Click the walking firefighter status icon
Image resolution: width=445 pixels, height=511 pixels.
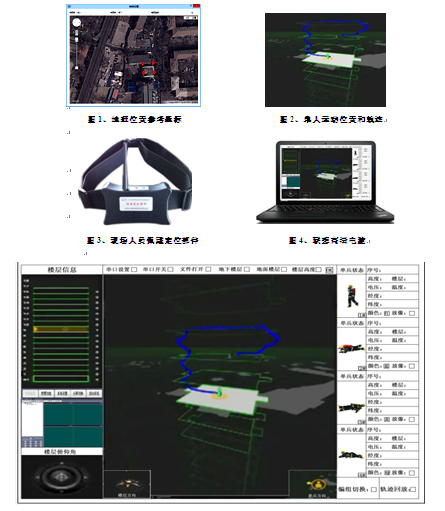pyautogui.click(x=351, y=296)
